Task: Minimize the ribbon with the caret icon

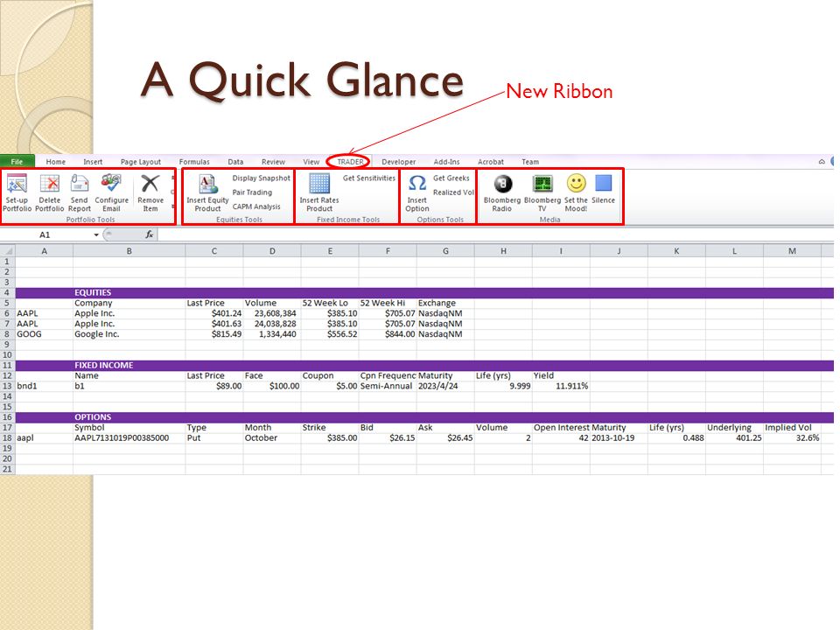Action: (x=822, y=162)
